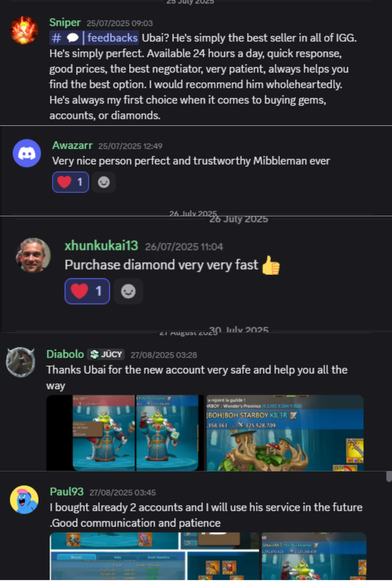
Task: Click the JŪCY server tag badge
Action: click(x=106, y=354)
